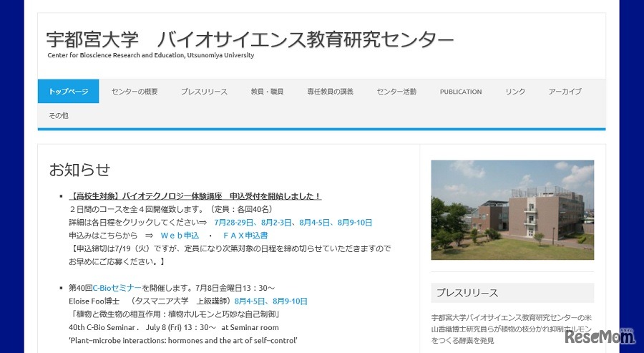Click the campus building photo
The image size is (644, 353).
pyautogui.click(x=512, y=210)
